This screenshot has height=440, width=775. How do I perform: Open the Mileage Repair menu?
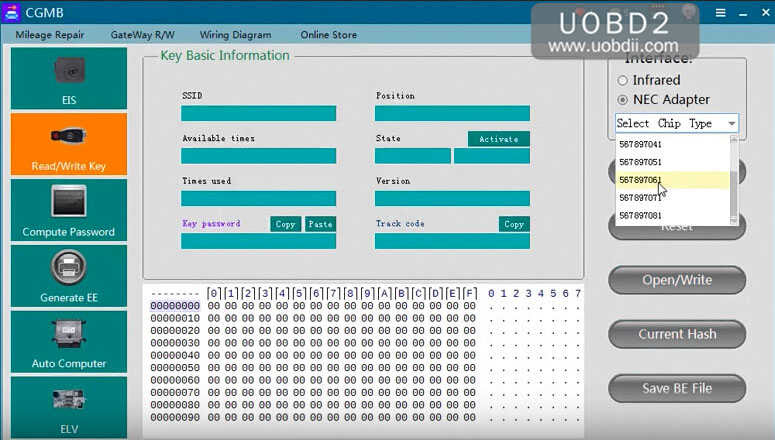50,35
